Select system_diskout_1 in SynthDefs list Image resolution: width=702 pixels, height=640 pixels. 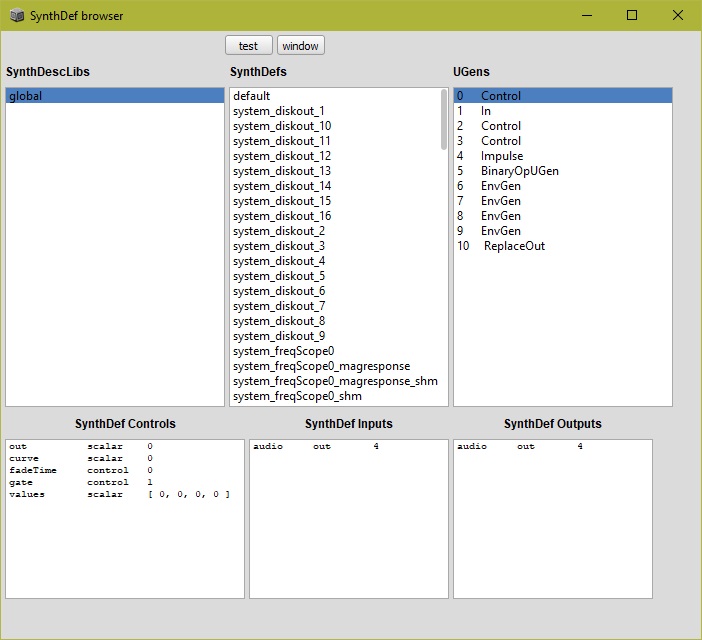pos(335,111)
